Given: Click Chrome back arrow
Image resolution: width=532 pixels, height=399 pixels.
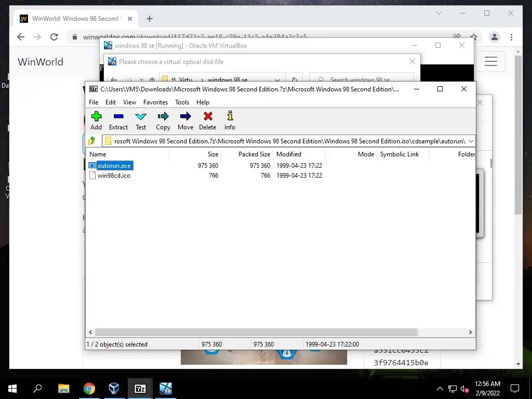Looking at the screenshot, I should pyautogui.click(x=21, y=37).
